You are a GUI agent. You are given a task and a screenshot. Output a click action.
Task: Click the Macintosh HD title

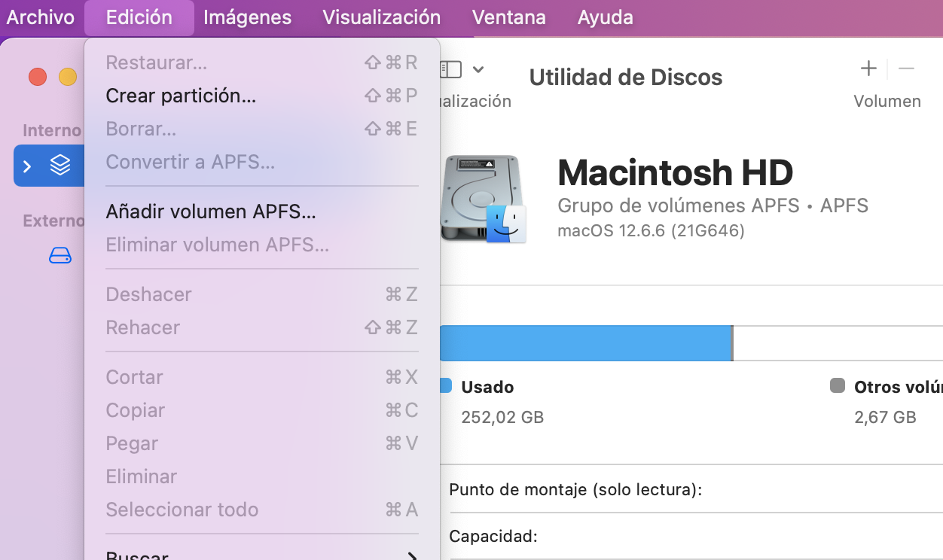tap(676, 173)
